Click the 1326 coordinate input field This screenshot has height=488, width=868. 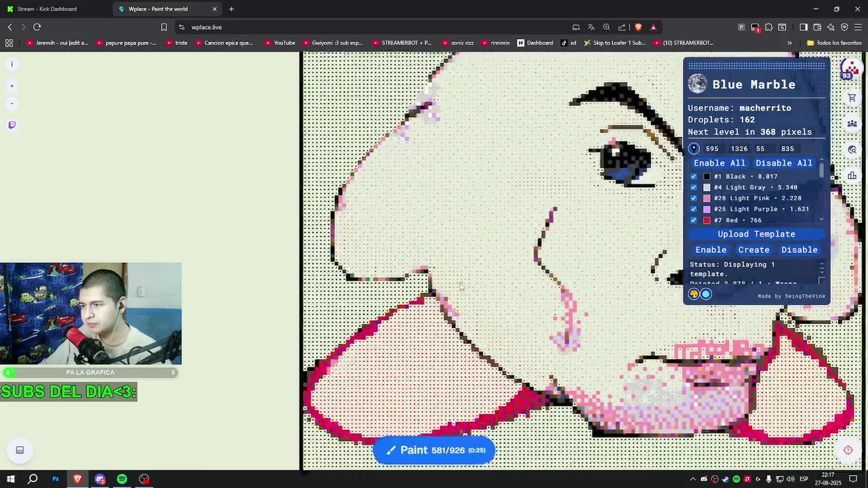pyautogui.click(x=739, y=148)
